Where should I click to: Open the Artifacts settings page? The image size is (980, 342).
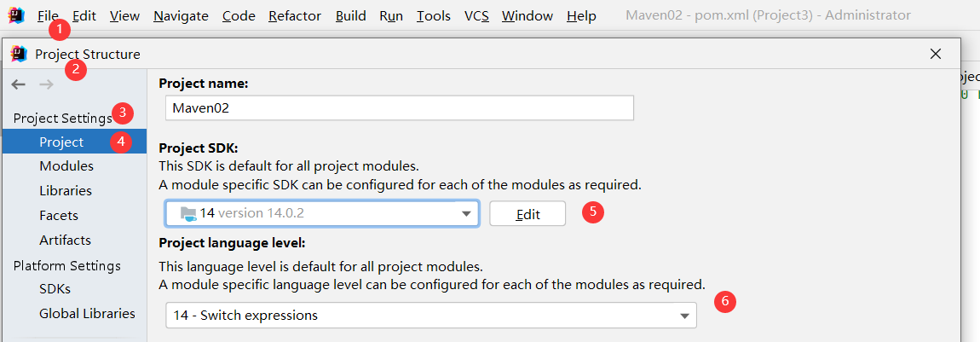(65, 241)
